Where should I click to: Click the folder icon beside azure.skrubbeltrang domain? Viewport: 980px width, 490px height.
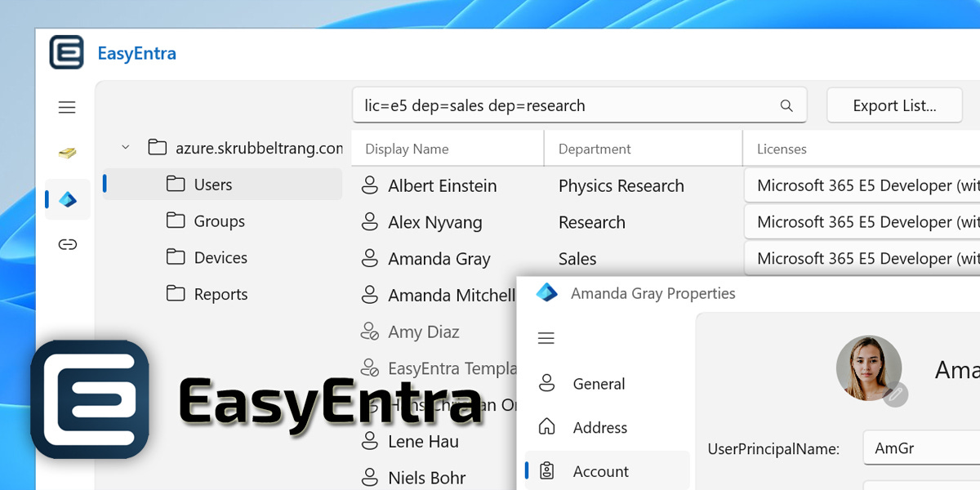click(157, 148)
